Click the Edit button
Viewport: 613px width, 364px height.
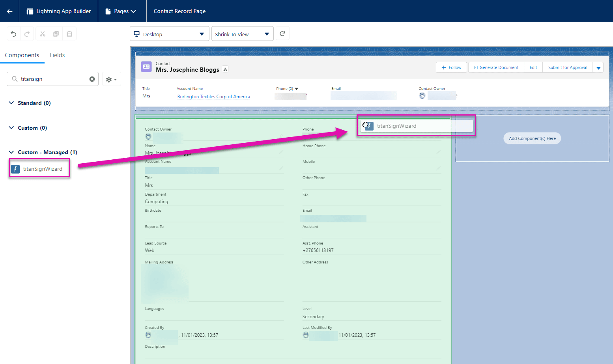pos(533,67)
